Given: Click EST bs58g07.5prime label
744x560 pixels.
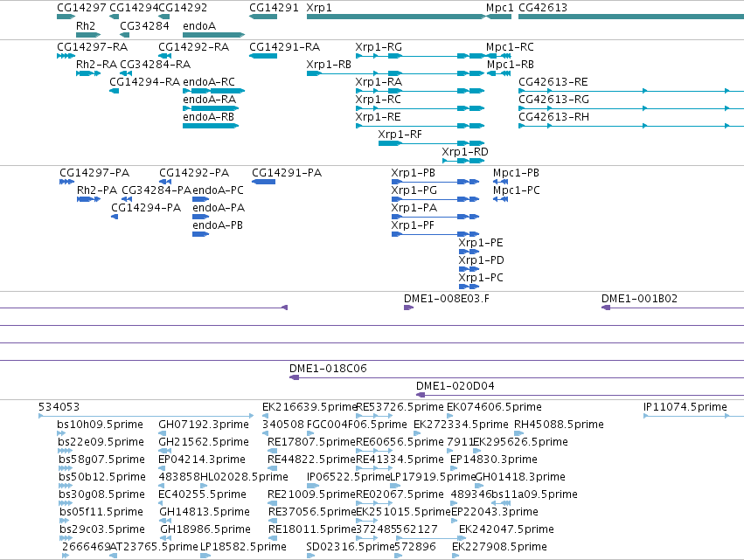Looking at the screenshot, I should click(101, 460).
